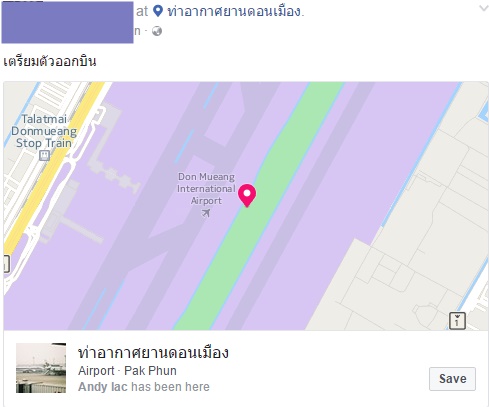Screen dimensions: 489x407
Task: Click the เตรียมตัวออกบิน post text
Action: (x=50, y=61)
